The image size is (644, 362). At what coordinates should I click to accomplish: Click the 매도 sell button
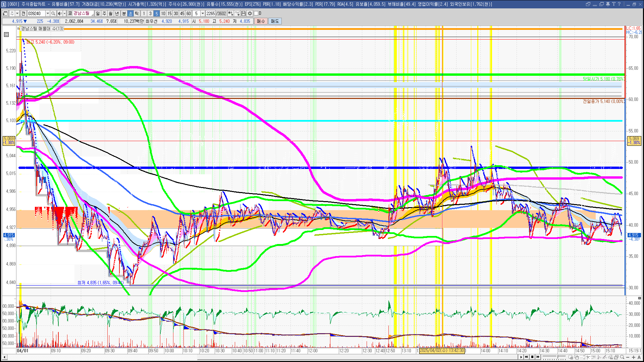(275, 21)
